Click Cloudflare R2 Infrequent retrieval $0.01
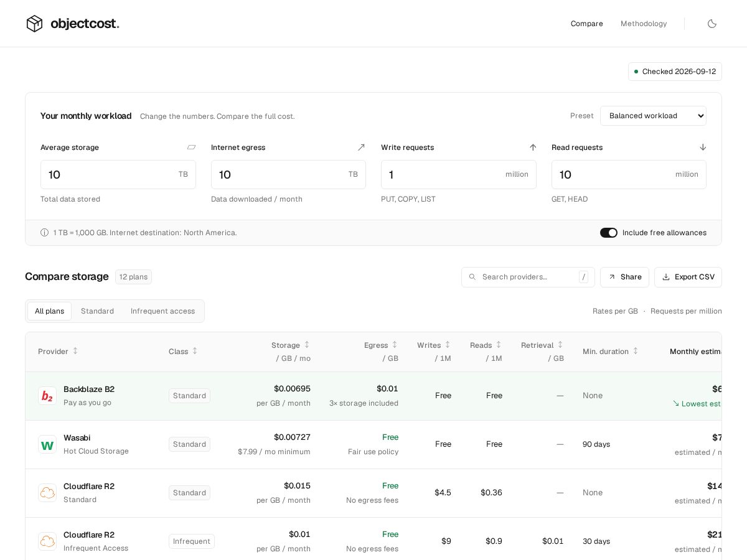The image size is (747, 560). pyautogui.click(x=553, y=541)
